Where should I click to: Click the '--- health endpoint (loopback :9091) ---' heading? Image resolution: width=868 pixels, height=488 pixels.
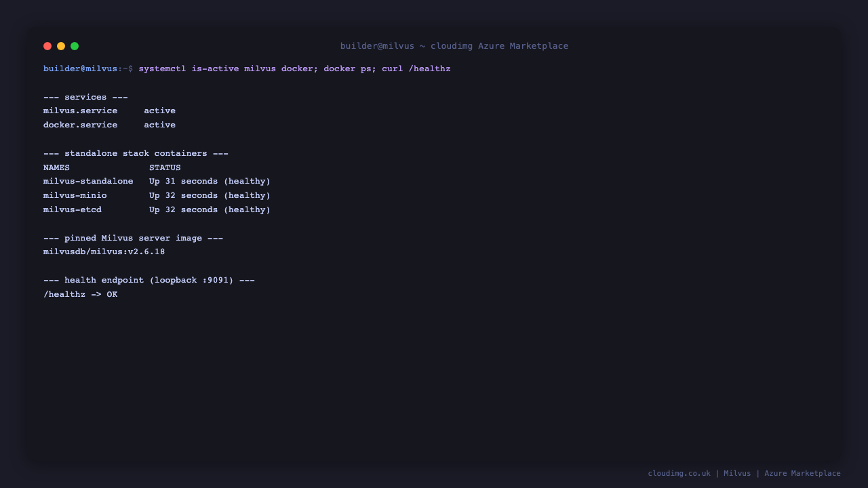[x=149, y=280]
